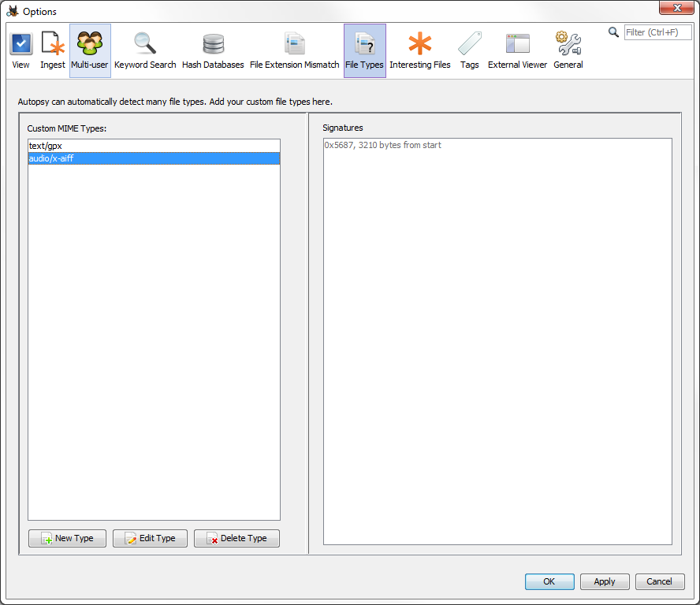Confirm with the OK button

[549, 581]
